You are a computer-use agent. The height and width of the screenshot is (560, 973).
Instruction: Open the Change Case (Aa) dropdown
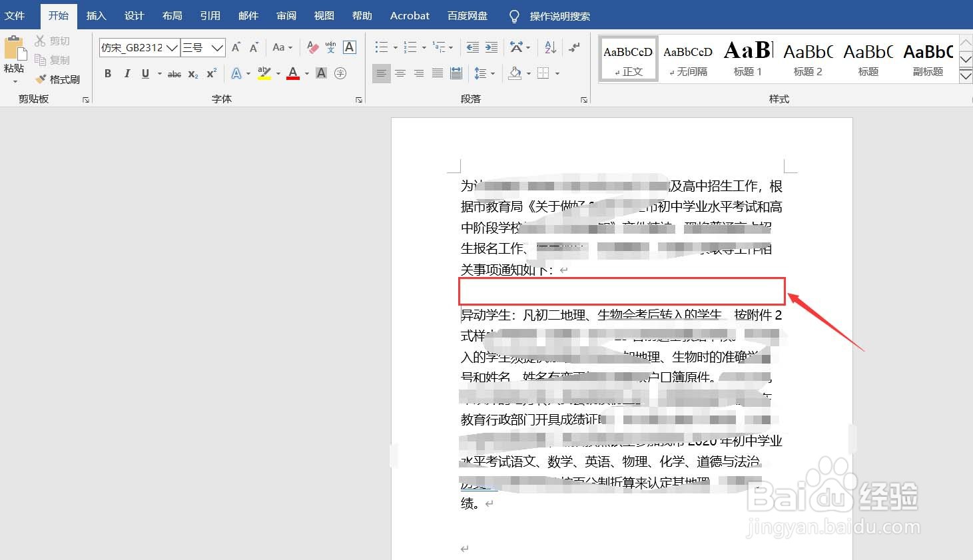[282, 47]
